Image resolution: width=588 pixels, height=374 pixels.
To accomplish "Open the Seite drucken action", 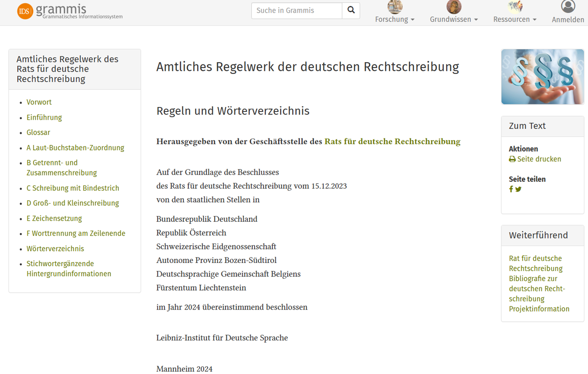I will [x=539, y=159].
